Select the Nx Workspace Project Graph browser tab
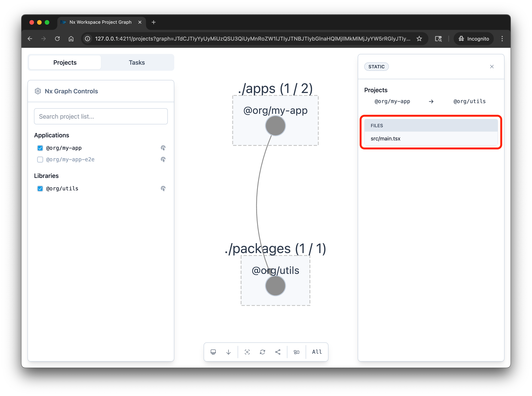 click(100, 22)
